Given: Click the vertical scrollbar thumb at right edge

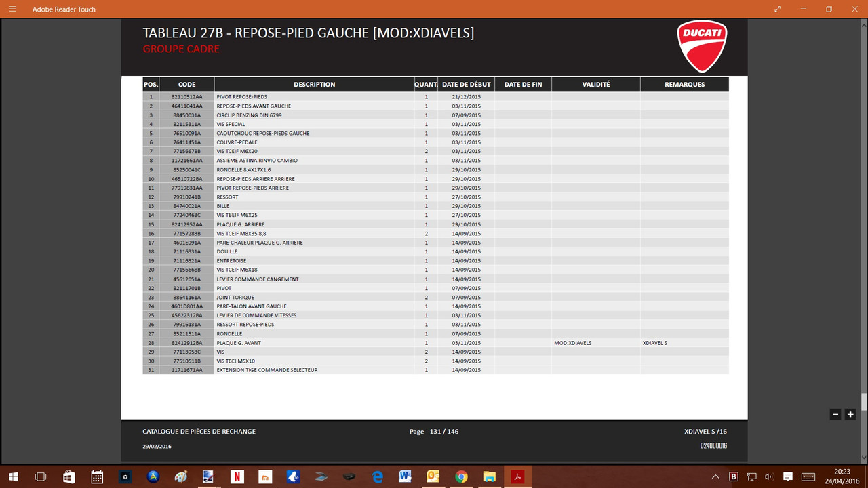Looking at the screenshot, I should (864, 401).
